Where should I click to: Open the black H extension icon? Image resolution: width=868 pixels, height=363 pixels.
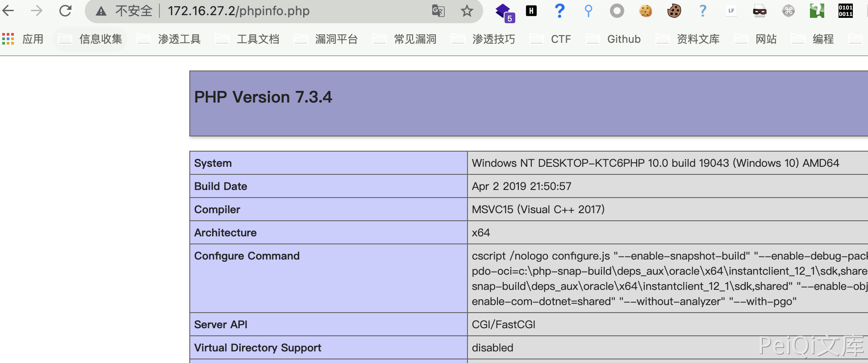click(x=531, y=11)
